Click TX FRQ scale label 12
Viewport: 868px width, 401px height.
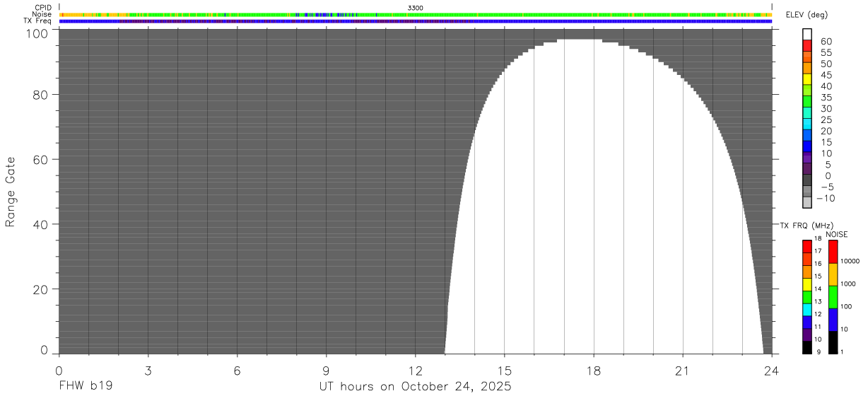click(819, 314)
